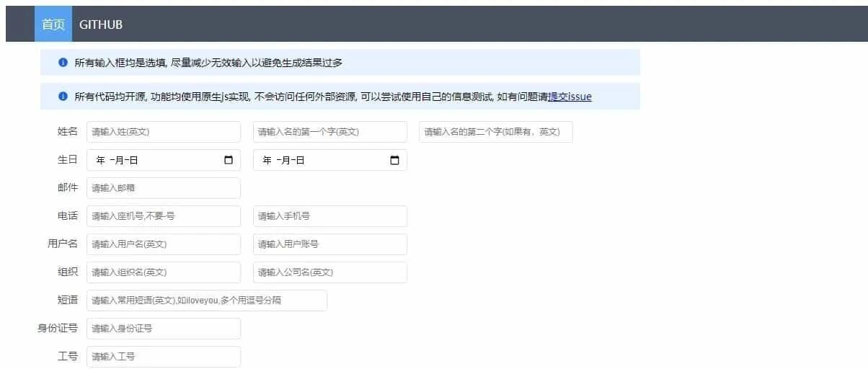Viewport: 868px width, 369px height.
Task: Open the 首页 tab in the navbar
Action: coord(53,25)
